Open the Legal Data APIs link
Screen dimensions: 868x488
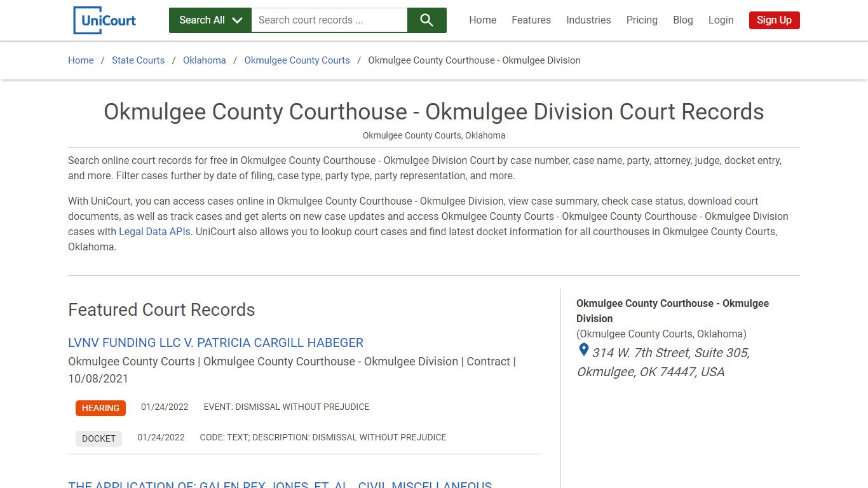click(154, 231)
